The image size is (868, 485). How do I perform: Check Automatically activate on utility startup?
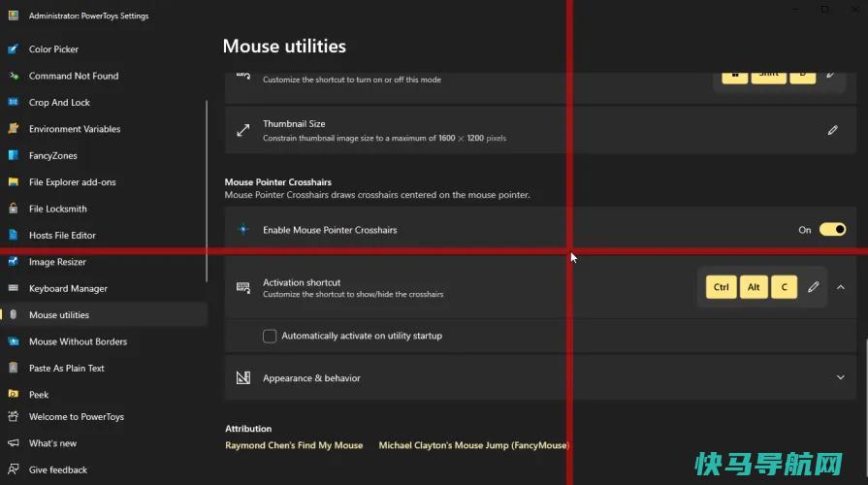(x=270, y=336)
